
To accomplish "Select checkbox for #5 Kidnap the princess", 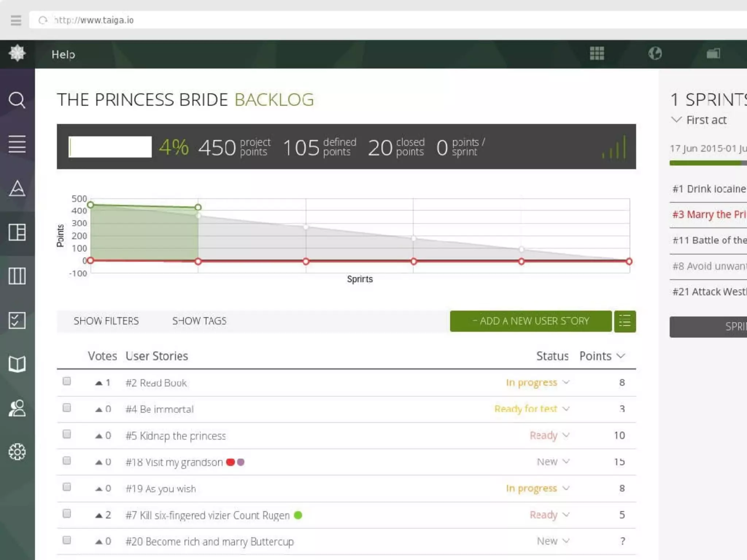I will (67, 434).
